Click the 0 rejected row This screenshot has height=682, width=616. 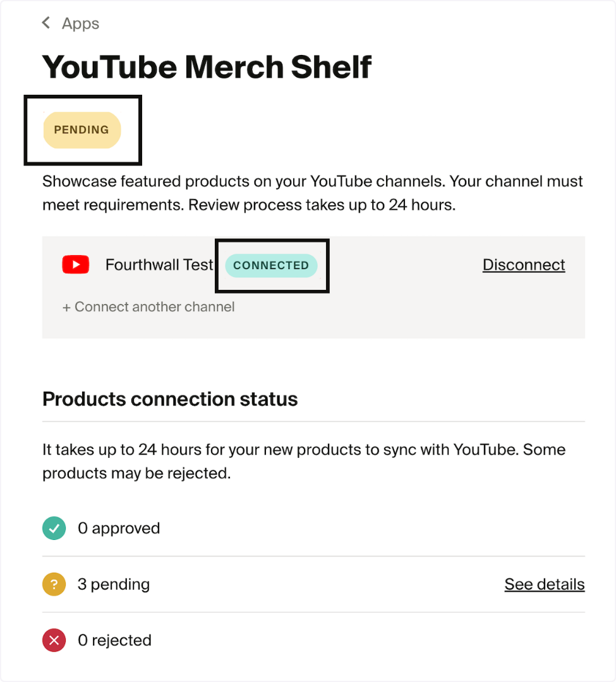114,640
